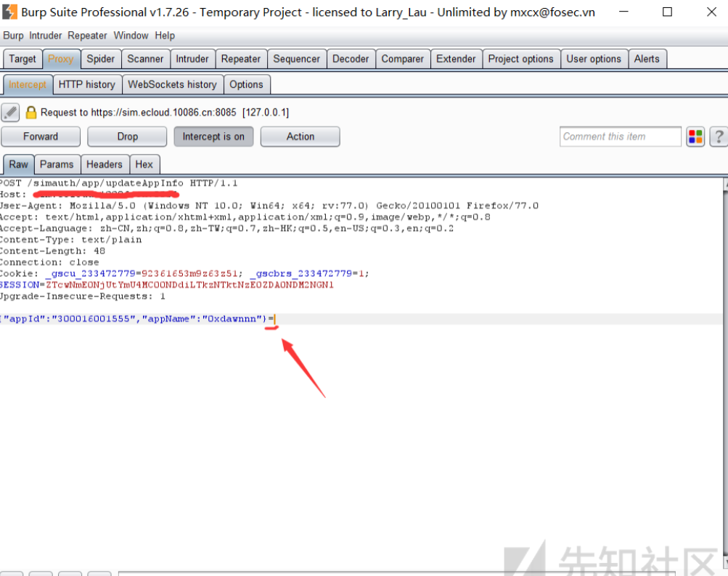Open the Project options tab

coord(521,59)
